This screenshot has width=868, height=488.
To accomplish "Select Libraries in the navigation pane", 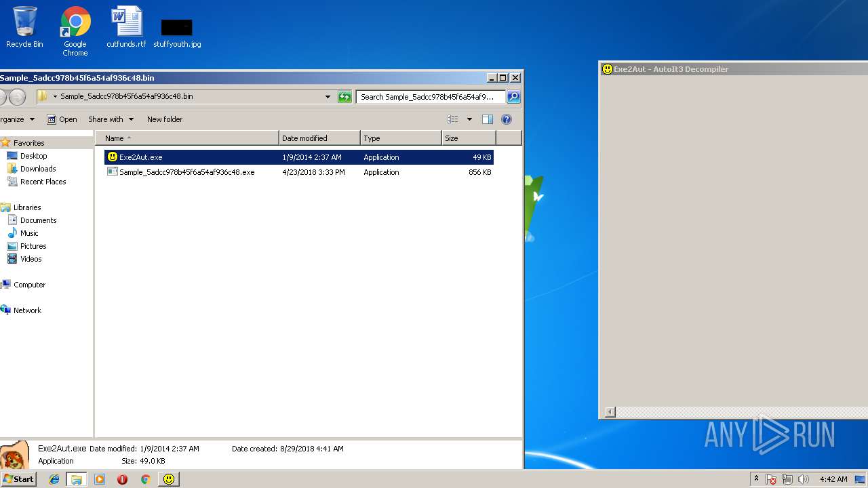I will point(27,207).
